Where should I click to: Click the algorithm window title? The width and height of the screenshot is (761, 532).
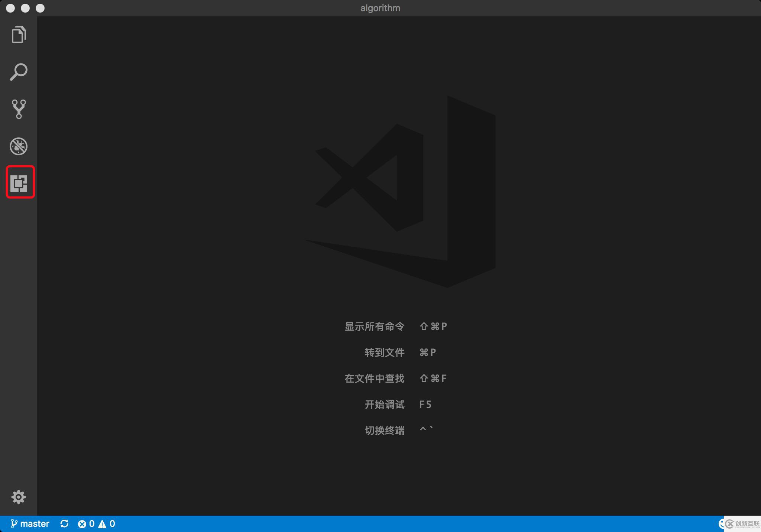pyautogui.click(x=380, y=8)
